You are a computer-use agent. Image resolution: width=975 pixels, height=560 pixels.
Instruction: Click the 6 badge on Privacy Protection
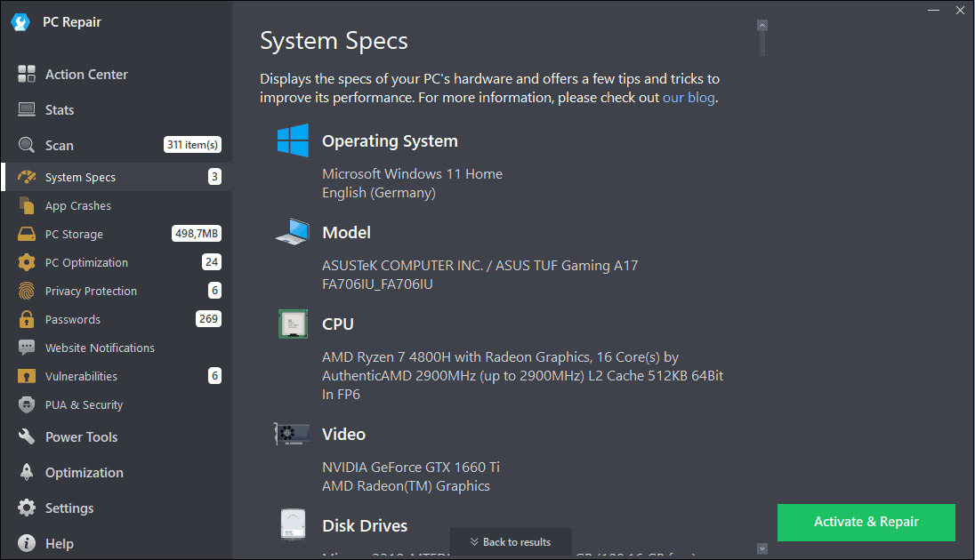coord(215,291)
